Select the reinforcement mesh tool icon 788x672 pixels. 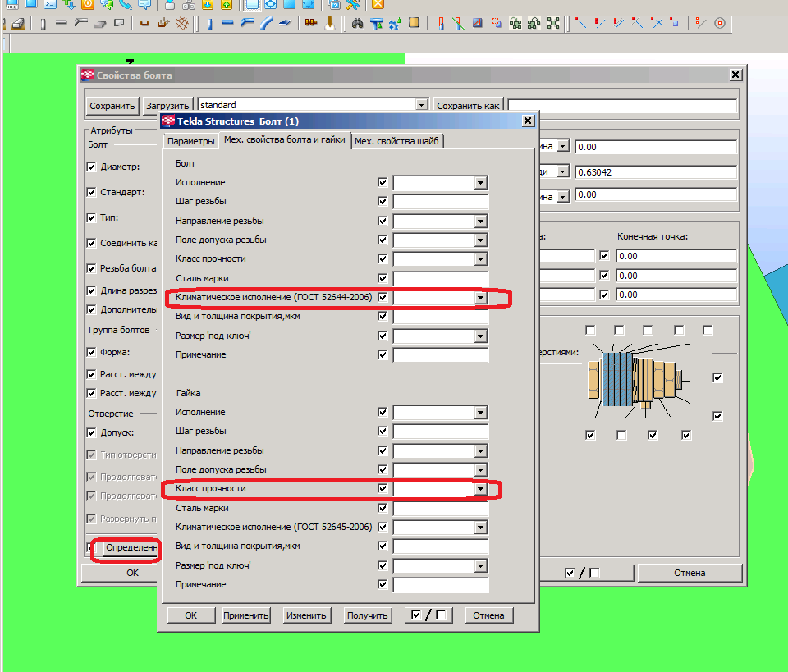tap(182, 23)
